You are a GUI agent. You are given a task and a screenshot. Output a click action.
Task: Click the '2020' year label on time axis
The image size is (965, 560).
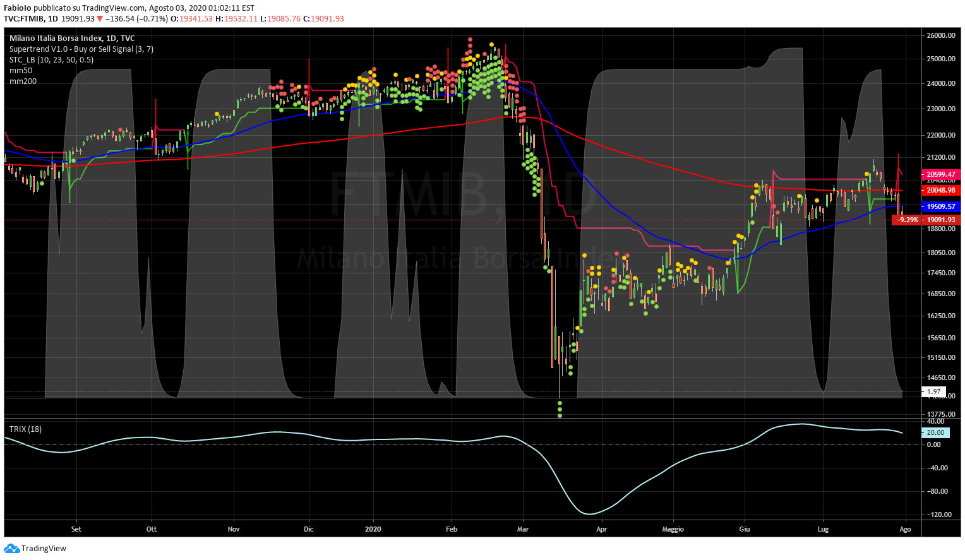pyautogui.click(x=374, y=529)
